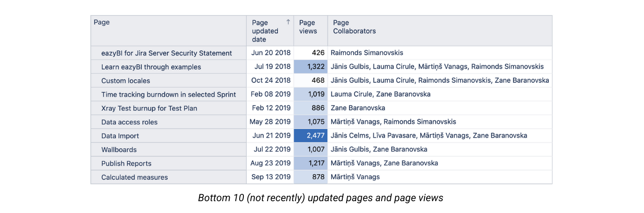Click the Data Import page row
The height and width of the screenshot is (213, 644).
120,136
